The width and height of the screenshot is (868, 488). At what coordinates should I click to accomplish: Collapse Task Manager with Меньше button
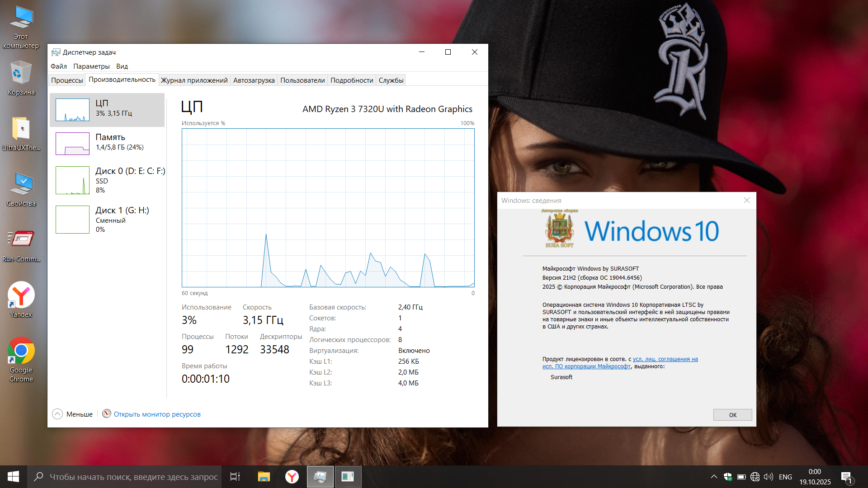tap(73, 414)
